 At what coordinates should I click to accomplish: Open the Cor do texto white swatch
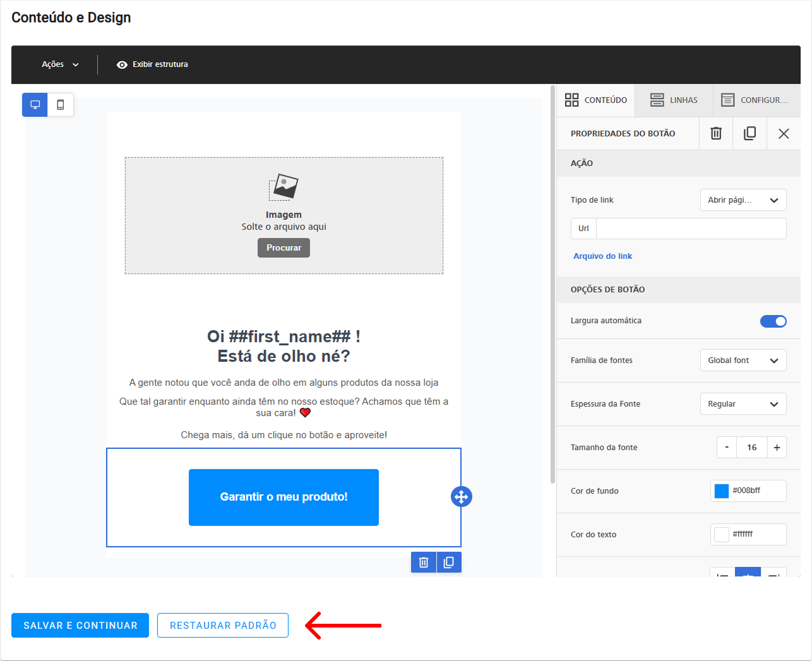coord(721,534)
